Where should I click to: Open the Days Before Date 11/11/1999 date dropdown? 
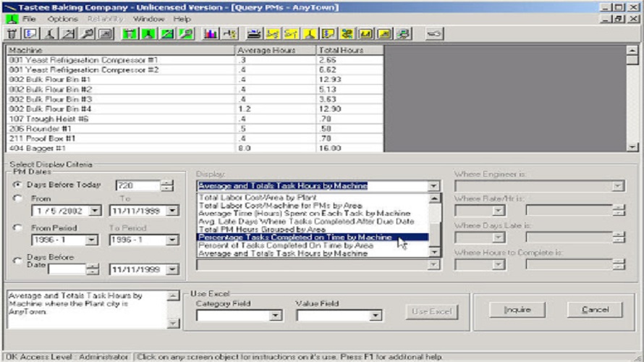pos(172,269)
